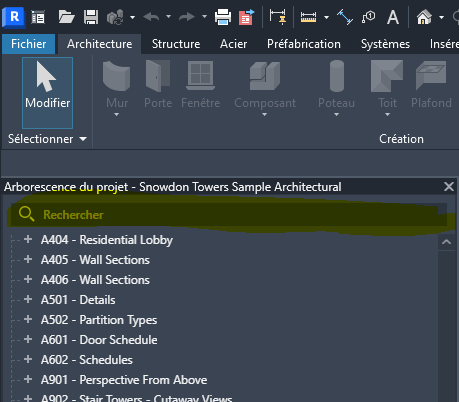Viewport: 459px width, 402px height.
Task: Redo the last action
Action: click(187, 17)
